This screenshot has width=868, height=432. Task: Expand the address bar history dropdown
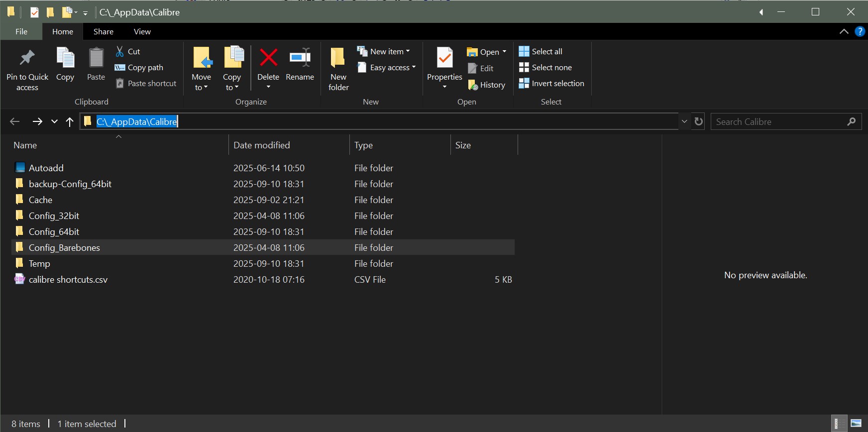(x=684, y=121)
